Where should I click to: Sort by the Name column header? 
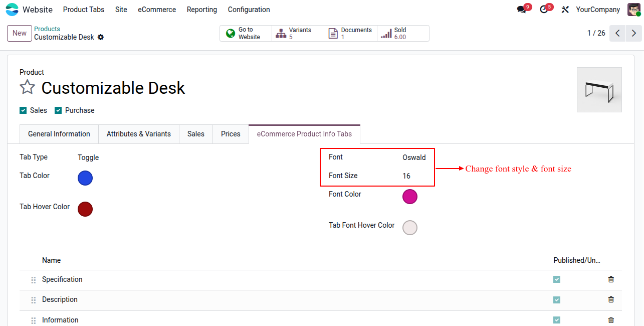(51, 260)
